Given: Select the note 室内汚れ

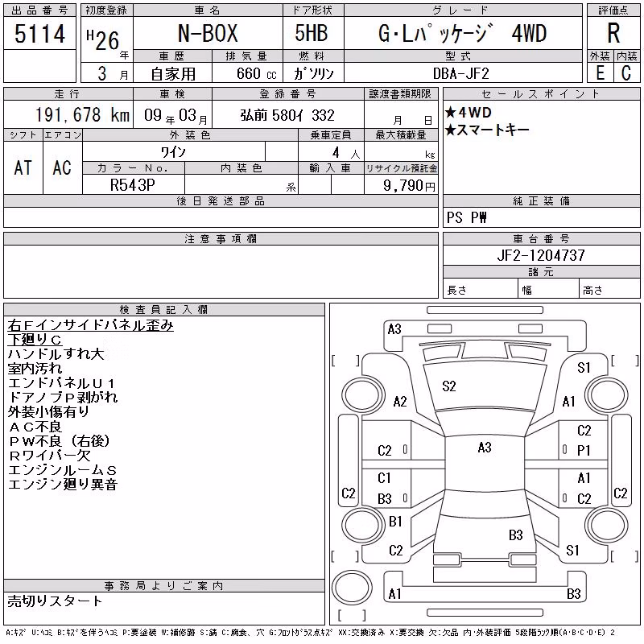Looking at the screenshot, I should click(35, 369).
